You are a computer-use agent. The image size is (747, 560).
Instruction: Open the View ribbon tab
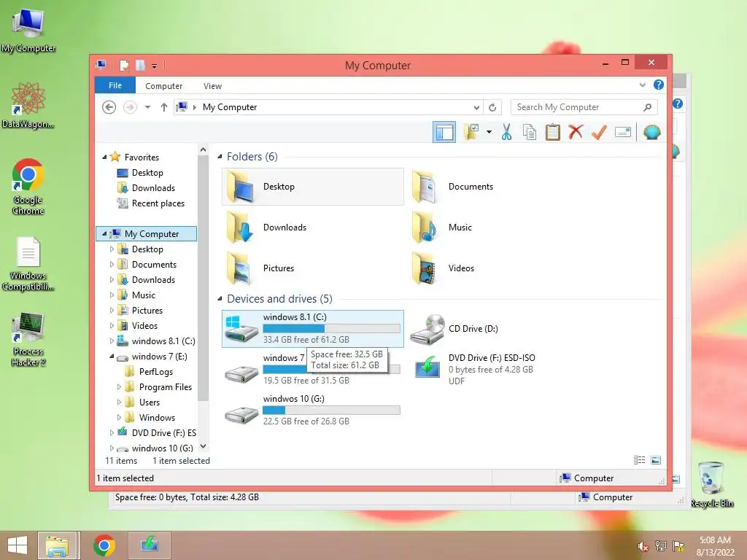[212, 86]
